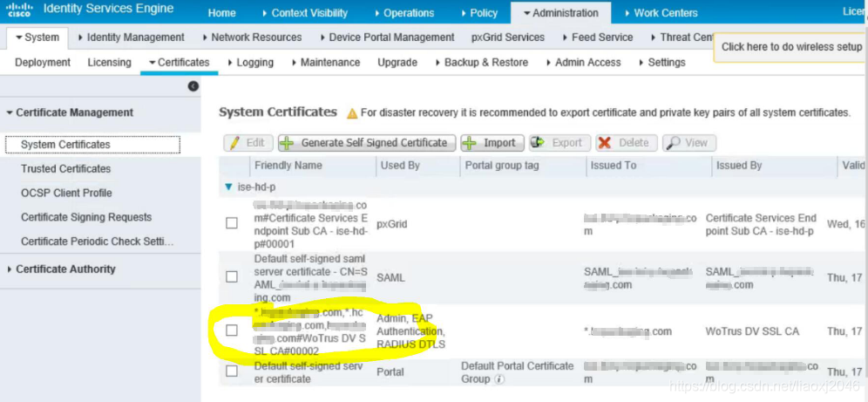Open the Policy menu
Screen dimensions: 868x402
(478, 13)
